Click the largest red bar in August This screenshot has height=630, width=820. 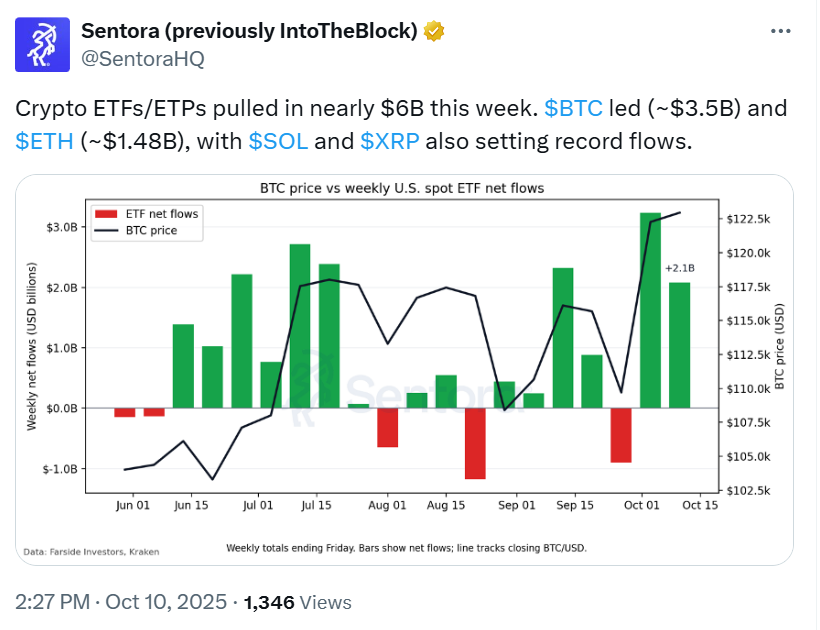(x=475, y=443)
